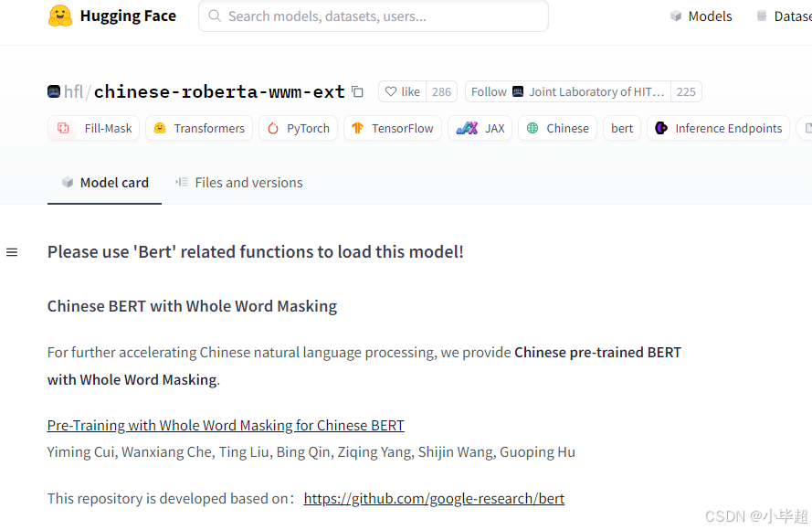Viewport: 812px width, 530px height.
Task: Select the Chinese language tag
Action: pyautogui.click(x=558, y=128)
